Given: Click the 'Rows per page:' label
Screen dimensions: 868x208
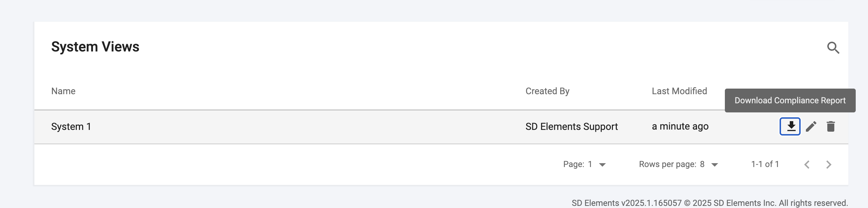Looking at the screenshot, I should (x=667, y=164).
